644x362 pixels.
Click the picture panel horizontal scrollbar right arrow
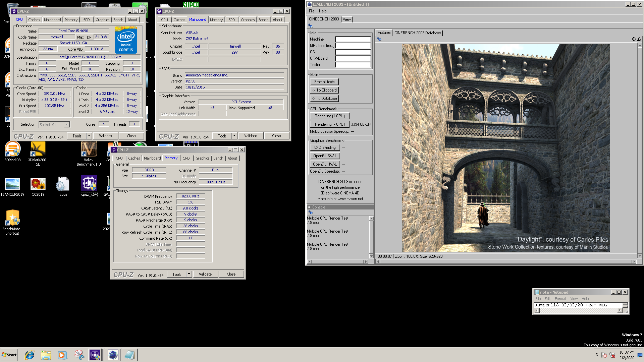pyautogui.click(x=634, y=261)
